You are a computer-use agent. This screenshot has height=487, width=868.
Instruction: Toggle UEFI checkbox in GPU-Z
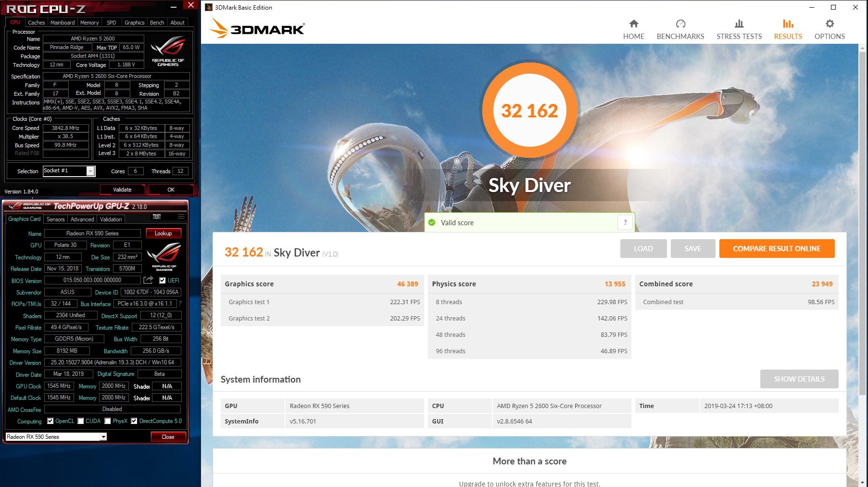click(x=163, y=280)
